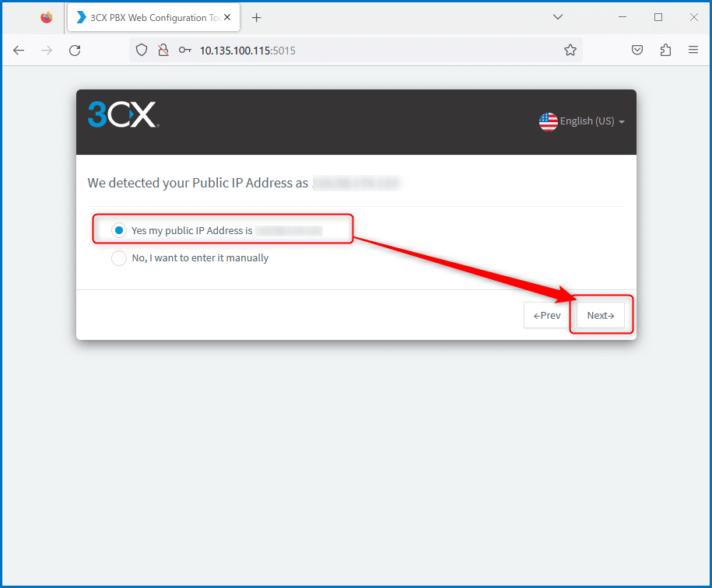
Task: Open the Pocket save icon
Action: click(x=637, y=50)
